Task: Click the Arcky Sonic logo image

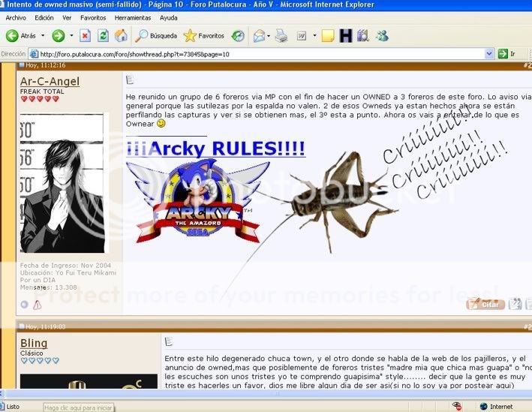Action: [x=198, y=201]
